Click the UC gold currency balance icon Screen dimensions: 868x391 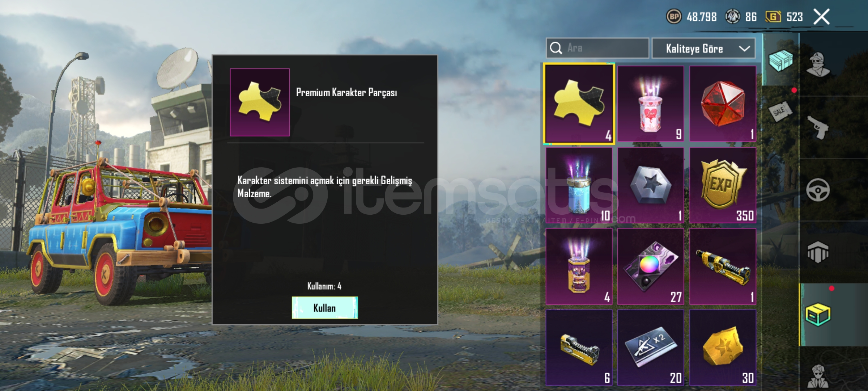773,17
